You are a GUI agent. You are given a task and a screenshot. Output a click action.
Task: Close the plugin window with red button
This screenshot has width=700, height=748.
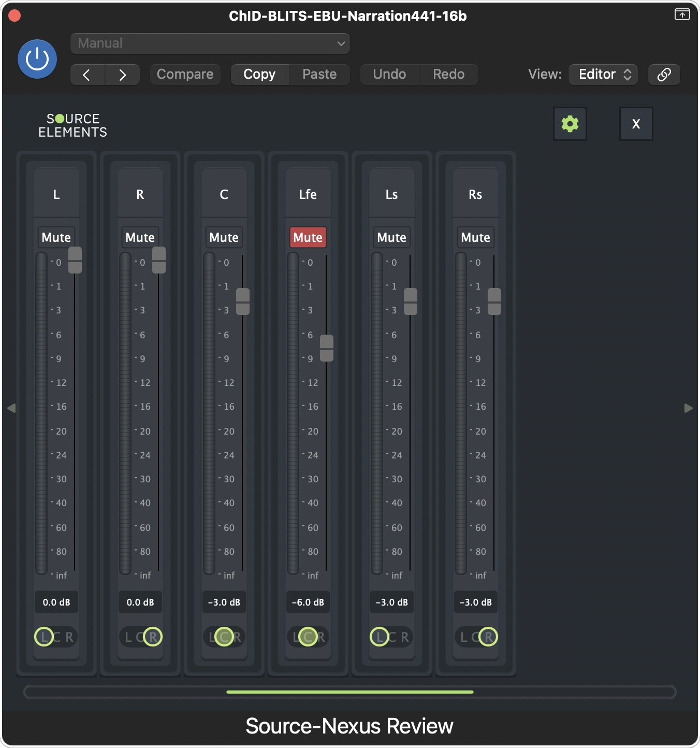click(14, 16)
